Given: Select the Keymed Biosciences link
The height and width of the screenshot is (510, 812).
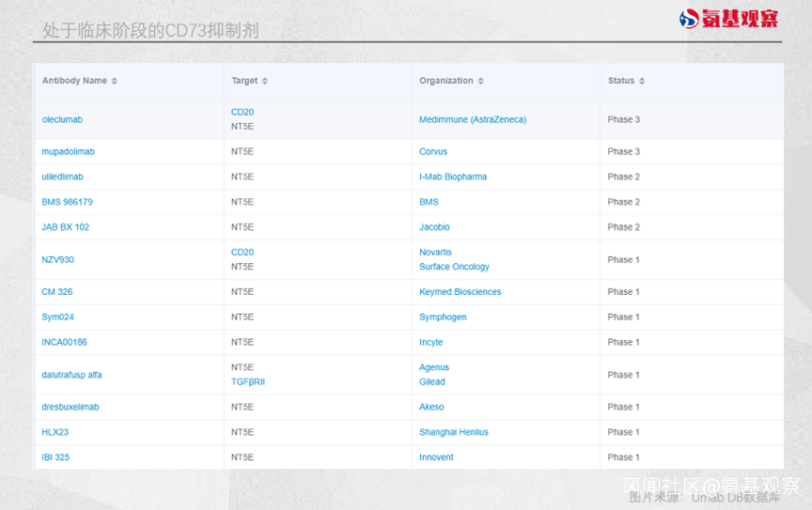Looking at the screenshot, I should (x=461, y=292).
